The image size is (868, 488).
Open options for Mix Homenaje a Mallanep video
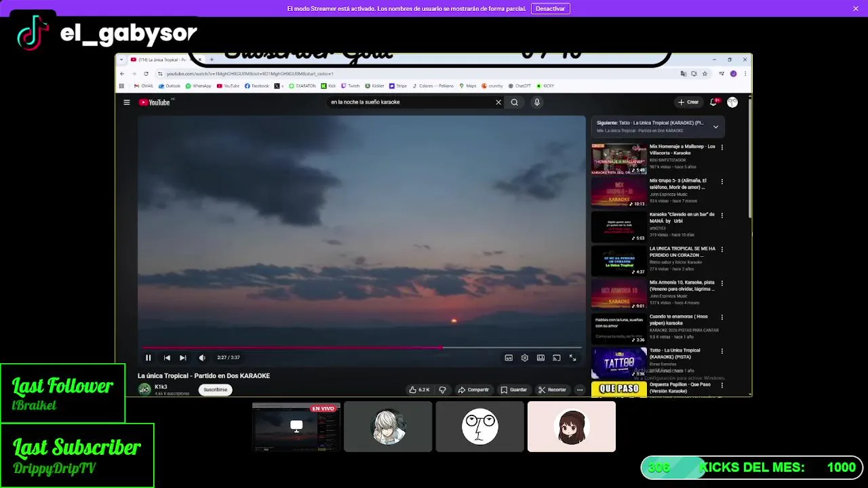722,147
